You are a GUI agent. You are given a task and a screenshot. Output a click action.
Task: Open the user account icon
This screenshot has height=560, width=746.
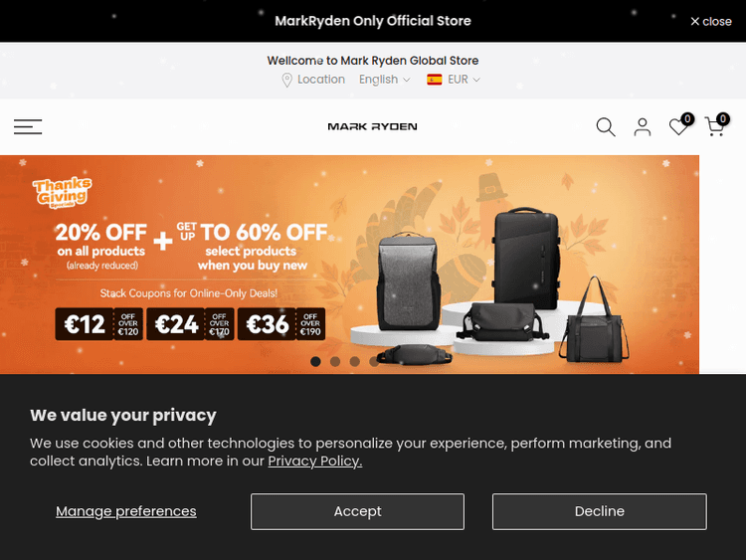click(x=643, y=127)
